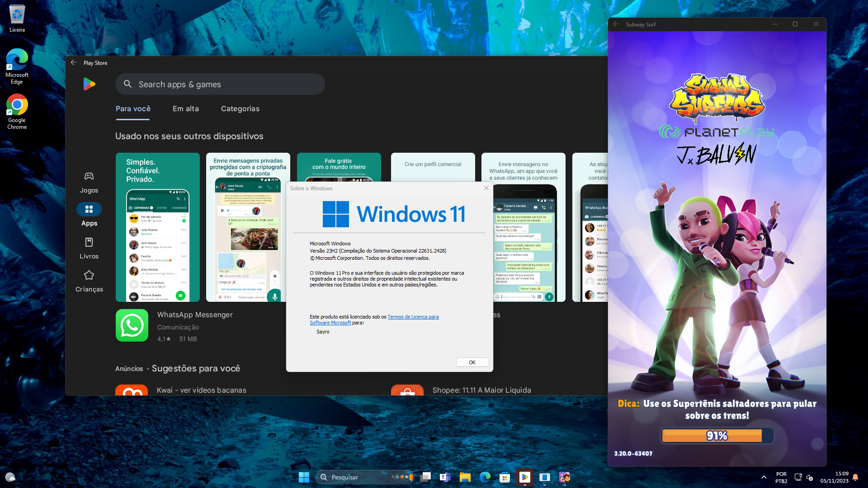Open the clock showing 15:09 05/11/2023
This screenshot has width=868, height=488.
(835, 477)
